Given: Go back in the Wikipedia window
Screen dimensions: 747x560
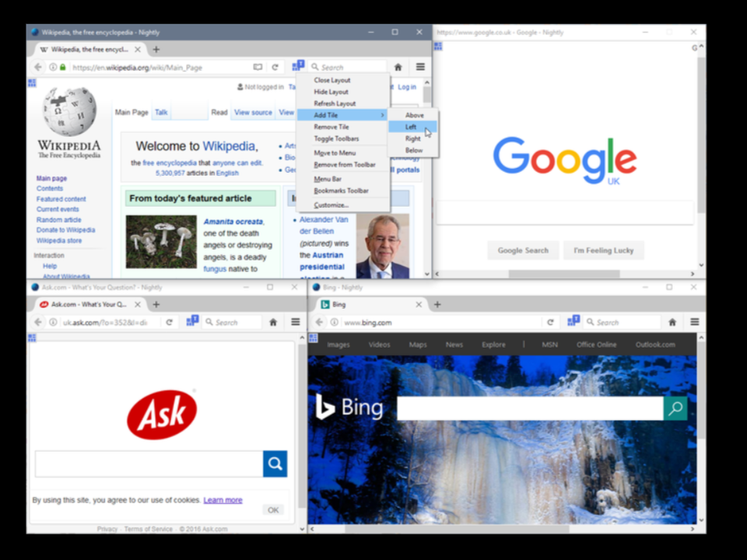Looking at the screenshot, I should (x=38, y=67).
